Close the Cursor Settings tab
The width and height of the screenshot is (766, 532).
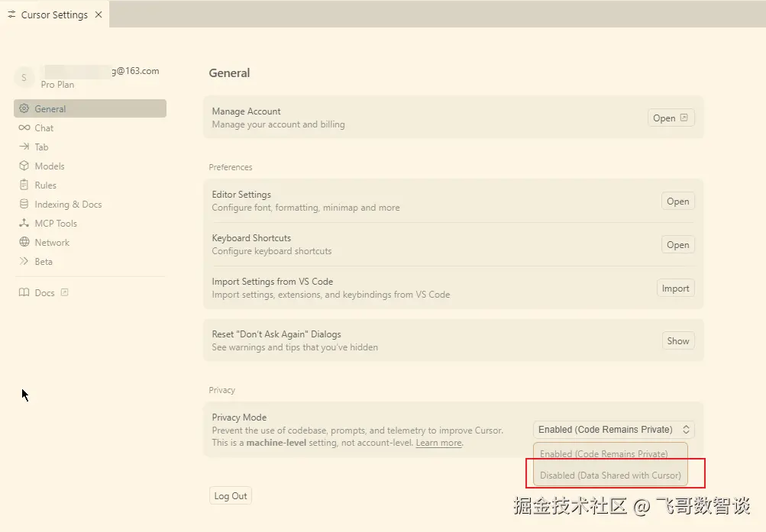[99, 15]
